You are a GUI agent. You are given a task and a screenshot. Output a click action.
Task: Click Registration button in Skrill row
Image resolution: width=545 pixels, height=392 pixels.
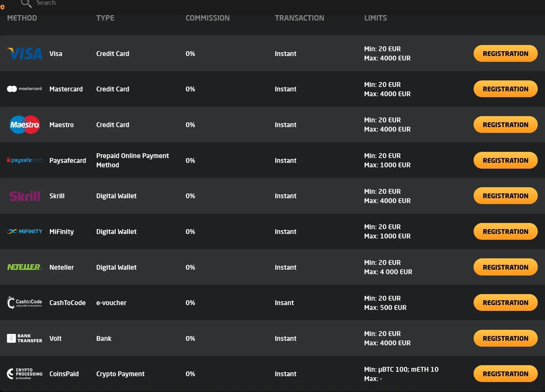[x=506, y=196]
